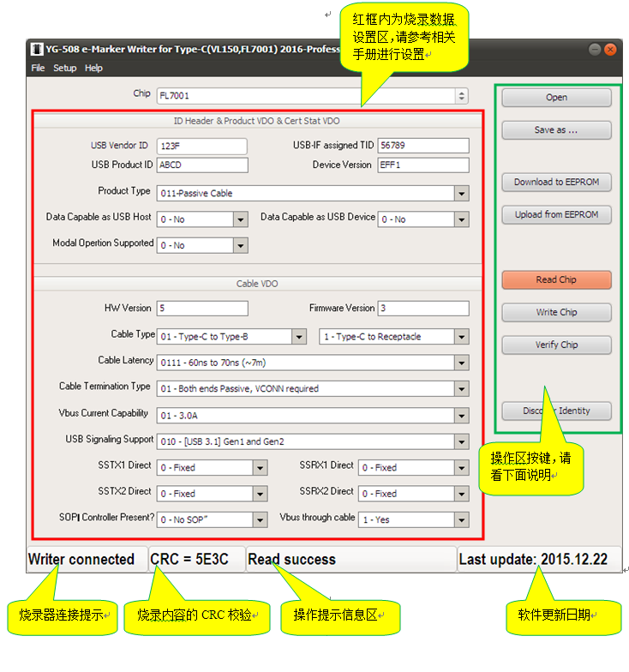Open the Vbus Current Capability dropdown
This screenshot has width=629, height=672.
462,416
